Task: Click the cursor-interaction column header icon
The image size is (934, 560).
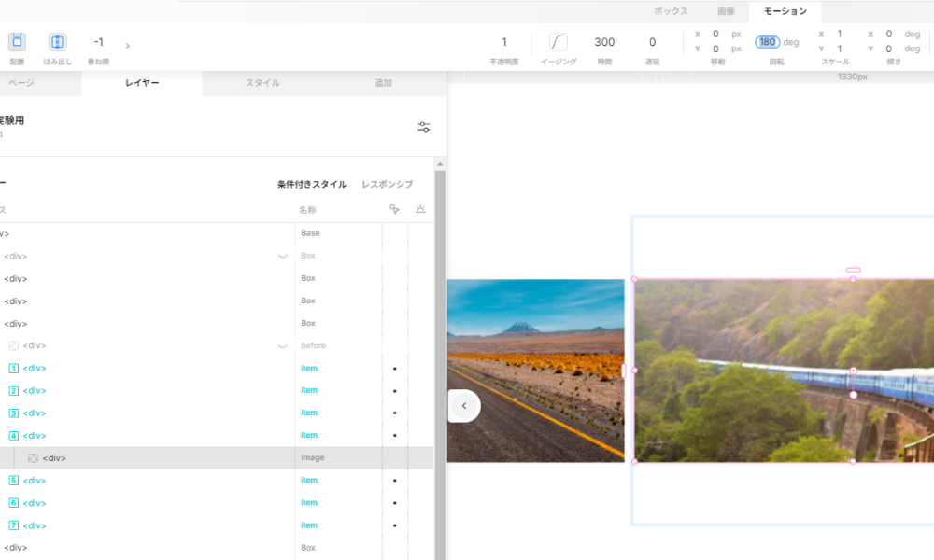Action: (394, 209)
